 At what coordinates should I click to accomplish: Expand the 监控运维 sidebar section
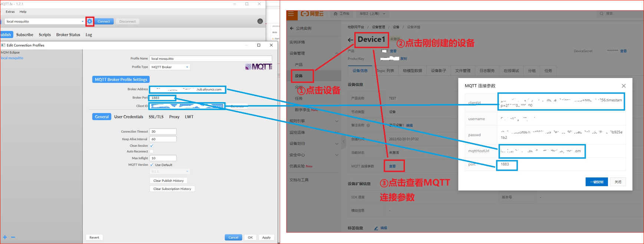(x=336, y=132)
